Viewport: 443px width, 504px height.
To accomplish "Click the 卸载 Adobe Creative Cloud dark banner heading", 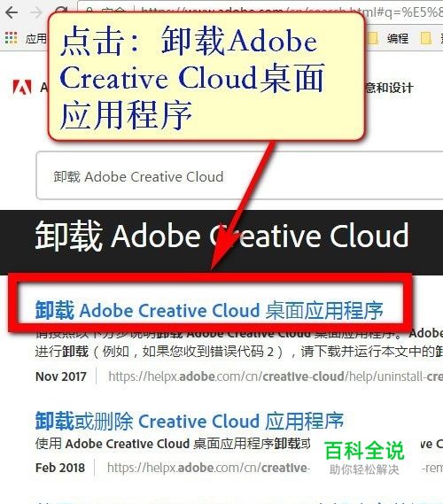I will [221, 236].
